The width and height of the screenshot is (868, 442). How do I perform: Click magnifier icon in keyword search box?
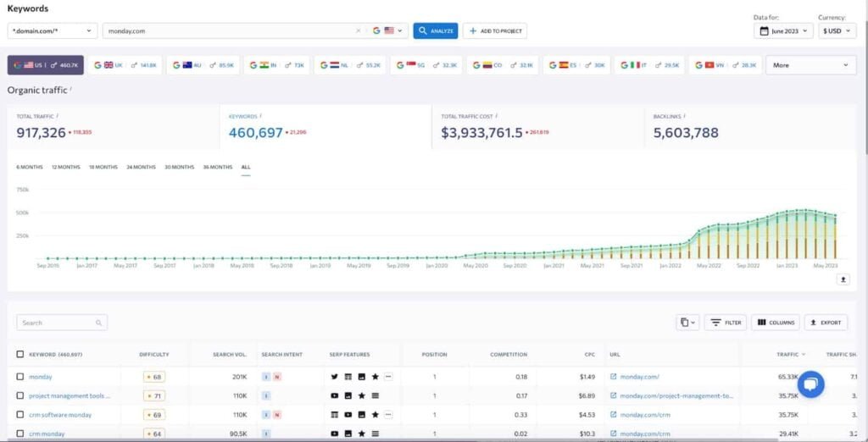tap(98, 323)
